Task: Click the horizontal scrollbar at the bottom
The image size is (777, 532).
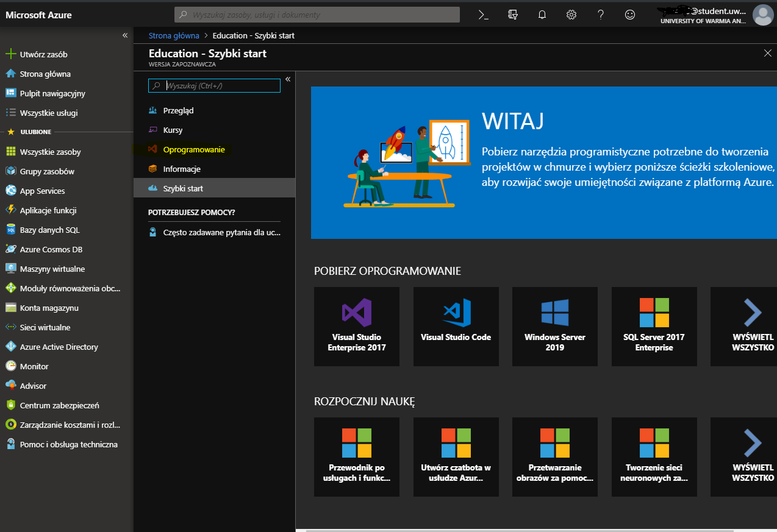Action: click(518, 530)
